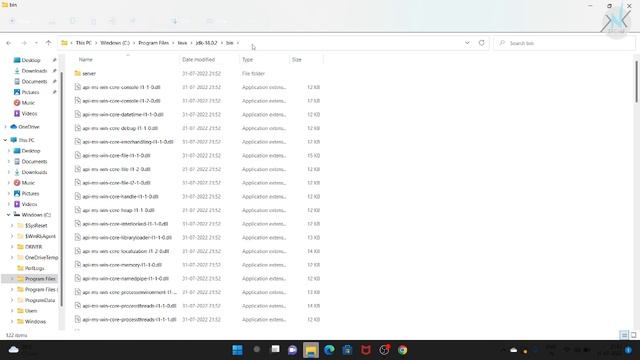
Task: Open pinned Documents in Quick access
Action: click(x=34, y=81)
